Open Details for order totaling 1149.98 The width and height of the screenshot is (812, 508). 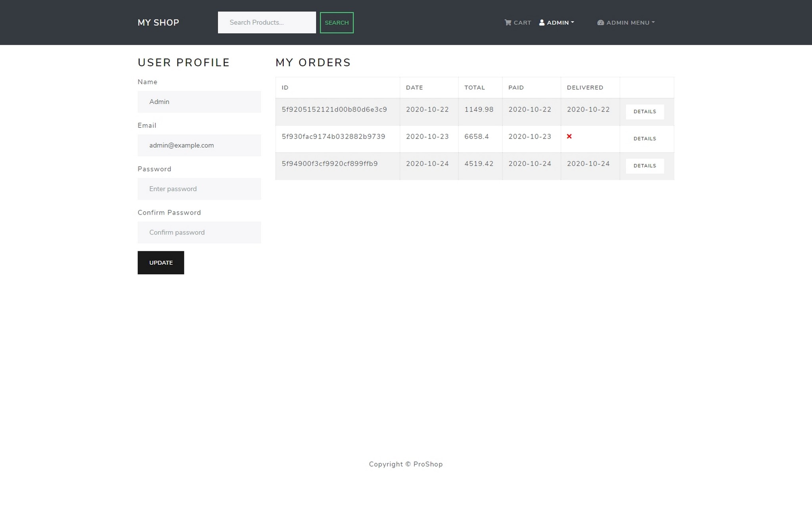[644, 112]
